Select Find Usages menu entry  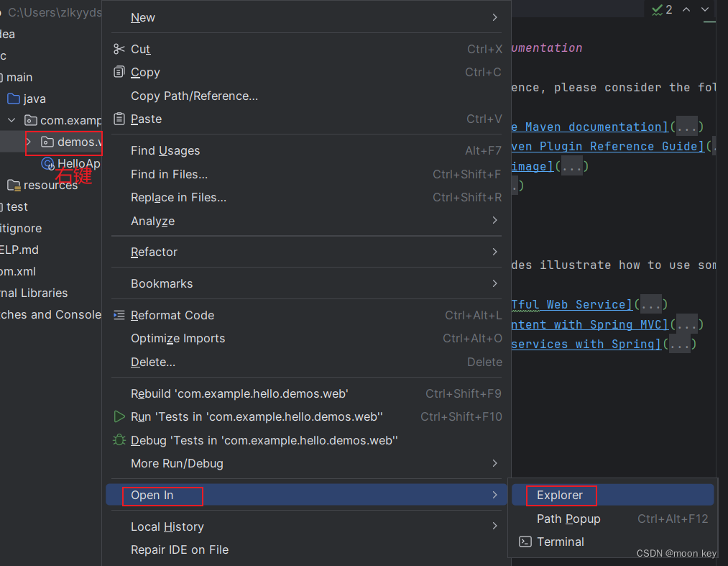coord(306,150)
